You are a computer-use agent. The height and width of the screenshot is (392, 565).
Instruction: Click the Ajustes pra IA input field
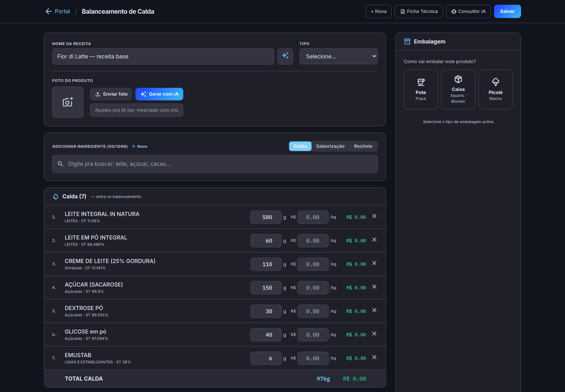point(136,110)
